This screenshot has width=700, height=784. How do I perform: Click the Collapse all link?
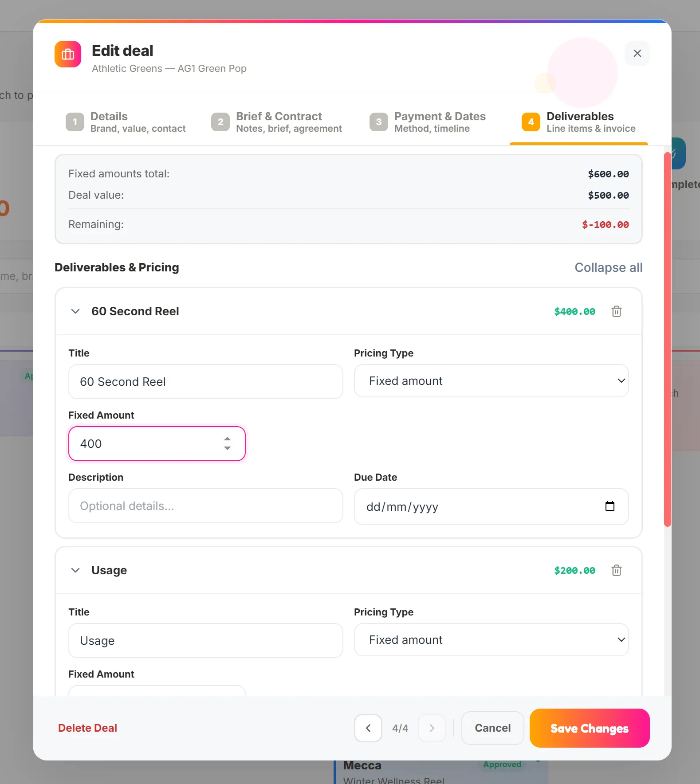(x=608, y=267)
